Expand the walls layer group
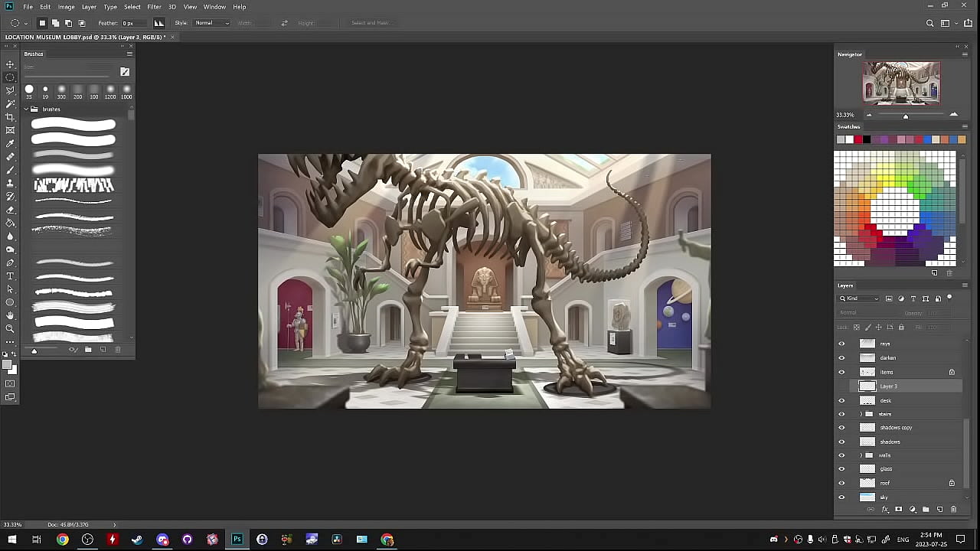 pyautogui.click(x=861, y=455)
